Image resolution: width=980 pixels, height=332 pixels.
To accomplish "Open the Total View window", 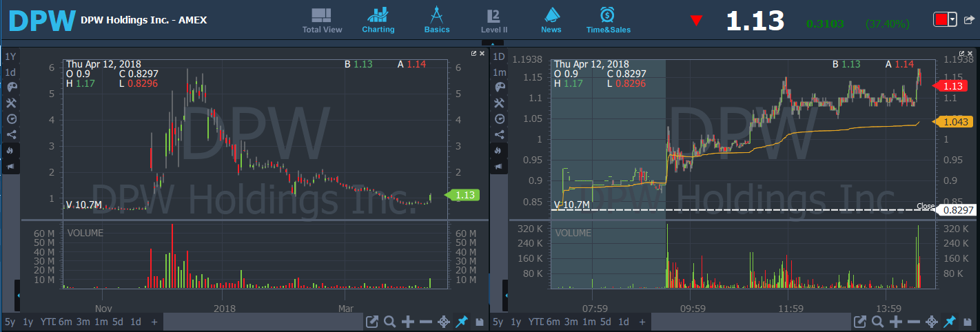I will 322,21.
